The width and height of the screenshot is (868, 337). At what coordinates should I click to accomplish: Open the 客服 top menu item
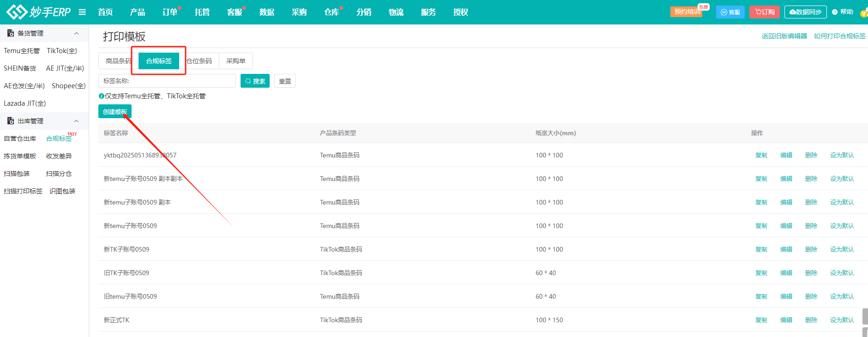coord(235,12)
